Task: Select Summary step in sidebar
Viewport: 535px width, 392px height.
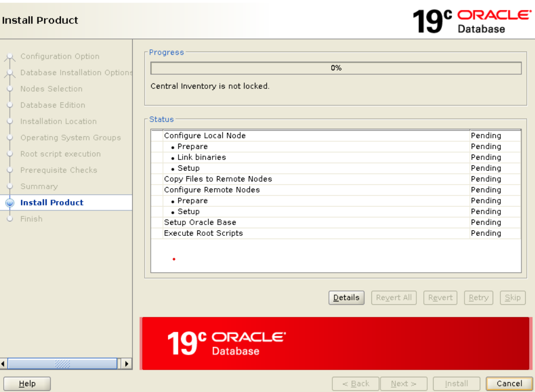Action: 39,187
